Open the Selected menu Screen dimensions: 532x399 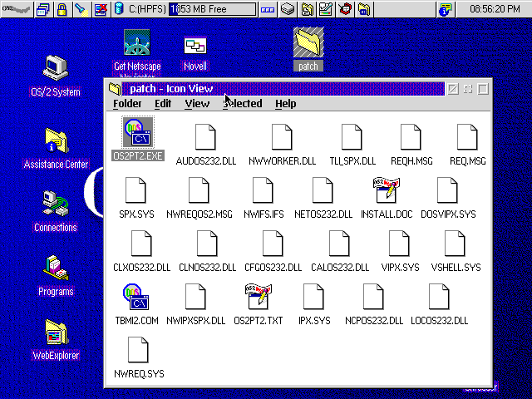[243, 103]
